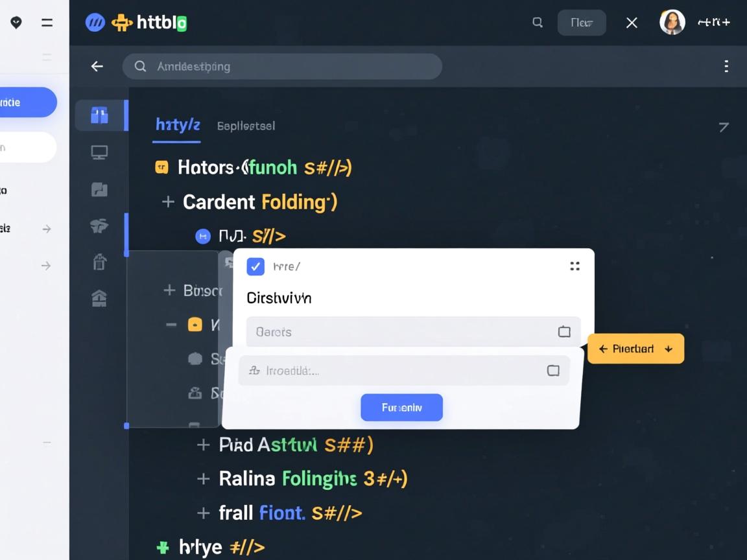Image resolution: width=747 pixels, height=560 pixels.
Task: Toggle the square box in Garets field
Action: coord(564,332)
